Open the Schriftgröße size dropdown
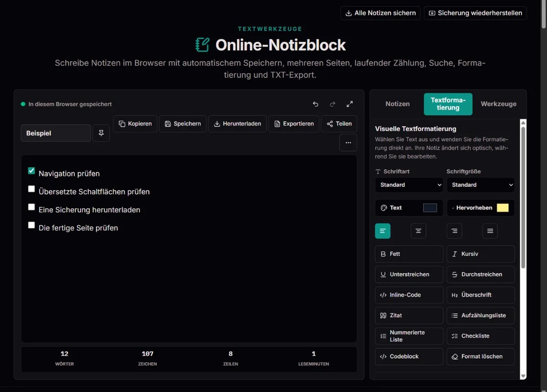Image resolution: width=547 pixels, height=392 pixels. click(481, 185)
